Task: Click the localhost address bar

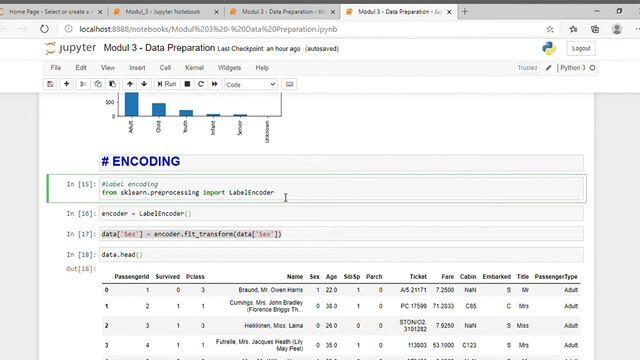Action: (208, 29)
